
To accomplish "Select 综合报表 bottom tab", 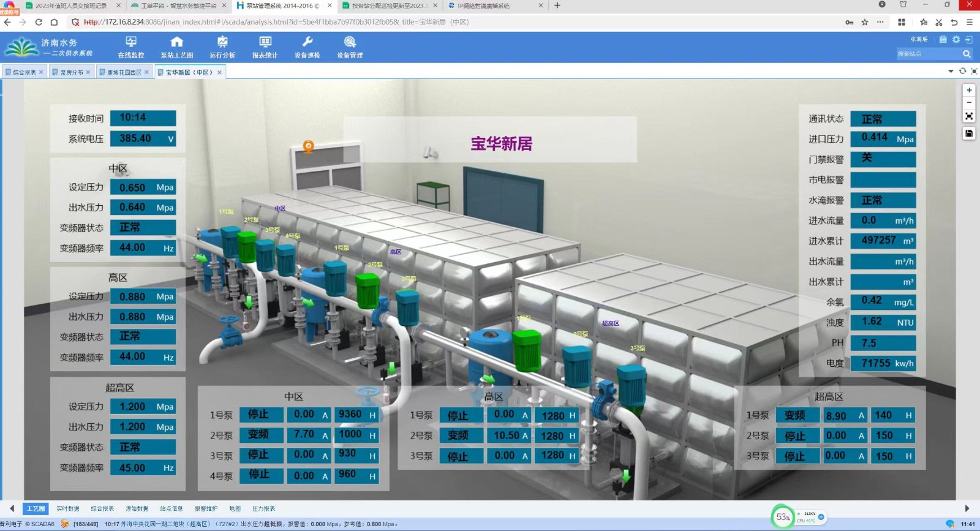I will 102,508.
